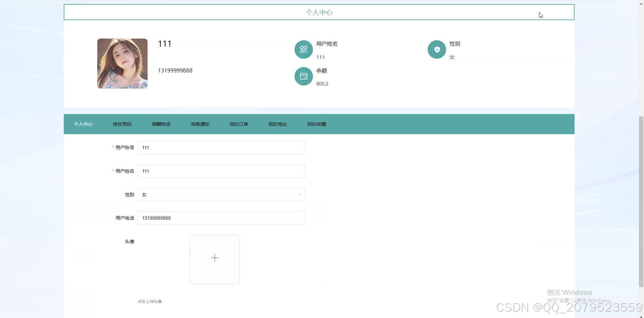Click the user name grid icon
This screenshot has width=644, height=318.
[304, 49]
